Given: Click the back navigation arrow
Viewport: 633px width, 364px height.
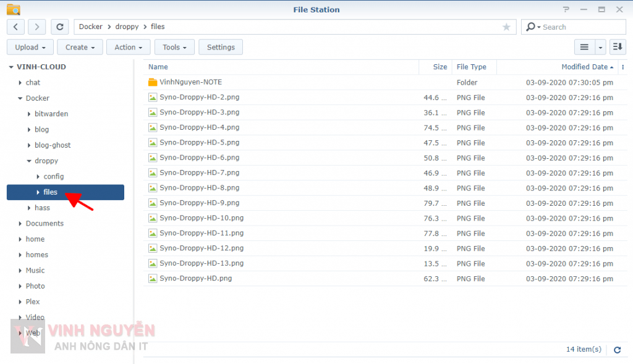Looking at the screenshot, I should [15, 27].
